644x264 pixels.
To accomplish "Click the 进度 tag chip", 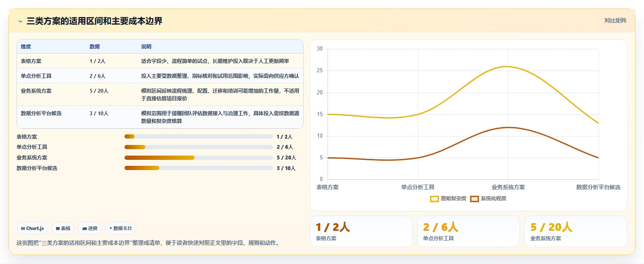I will click(x=90, y=228).
